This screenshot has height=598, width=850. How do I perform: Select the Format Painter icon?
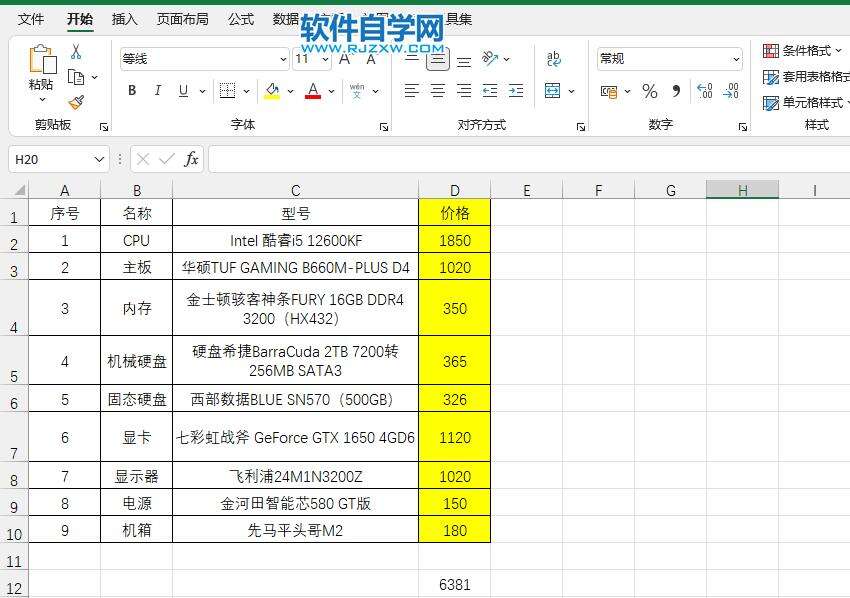point(76,100)
